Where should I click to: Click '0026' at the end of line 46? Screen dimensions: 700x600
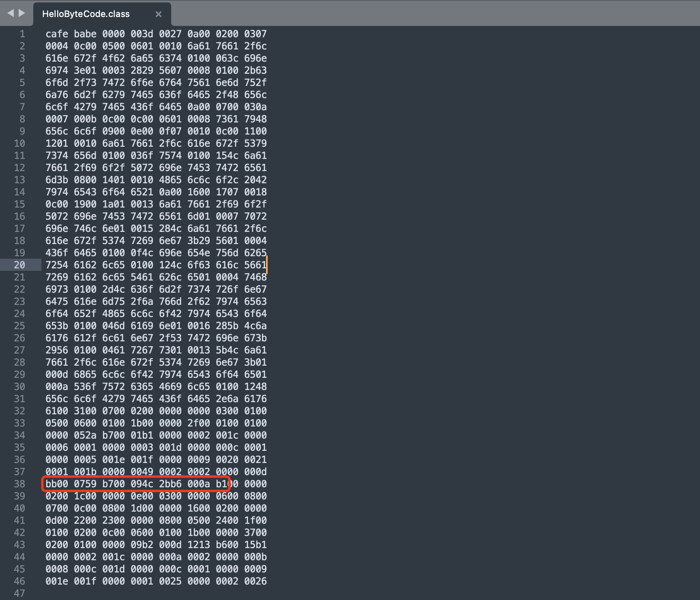click(x=256, y=581)
